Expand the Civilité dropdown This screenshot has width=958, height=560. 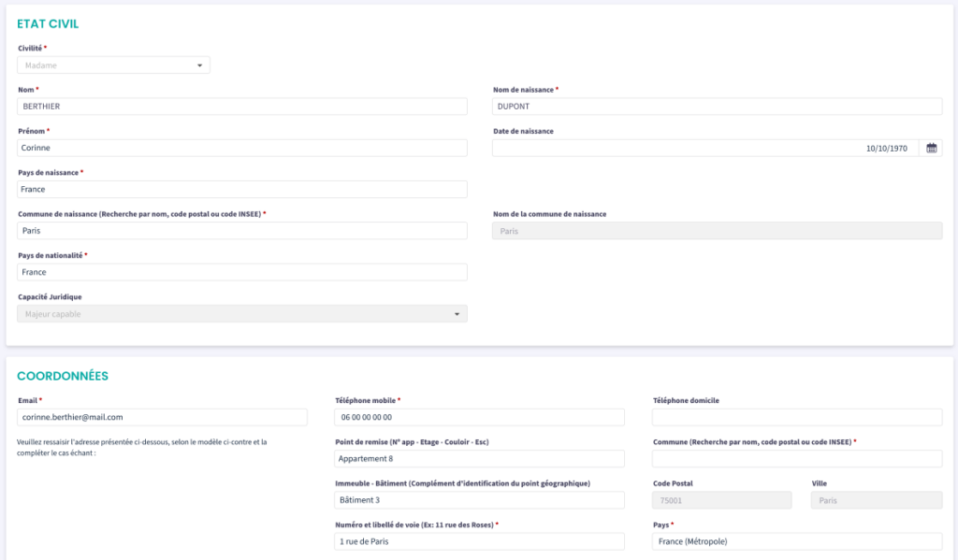click(113, 65)
